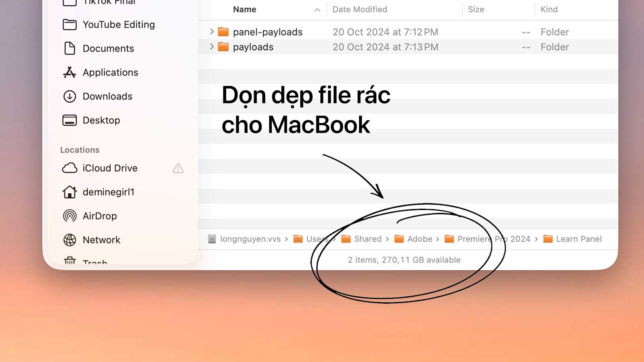Jump to Adobe folder in path bar

[x=419, y=239]
